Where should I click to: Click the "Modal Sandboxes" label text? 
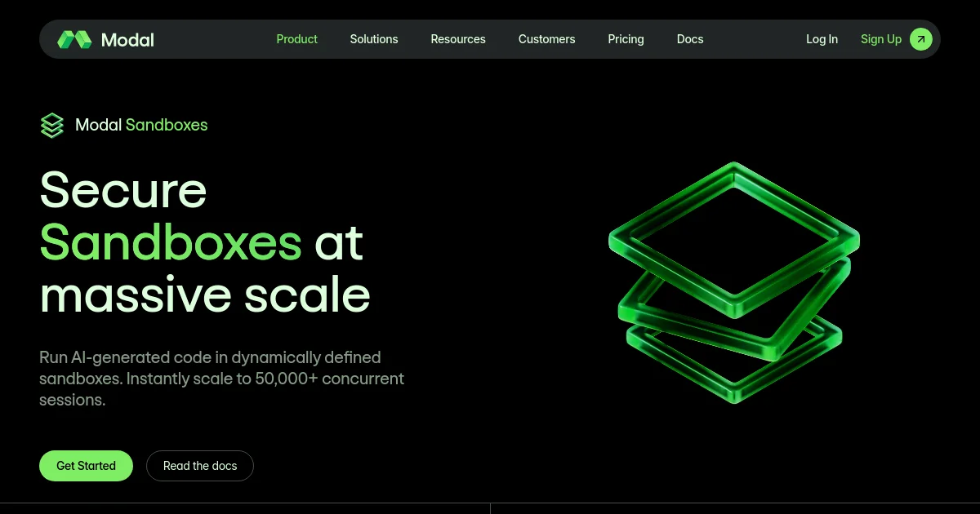click(141, 125)
